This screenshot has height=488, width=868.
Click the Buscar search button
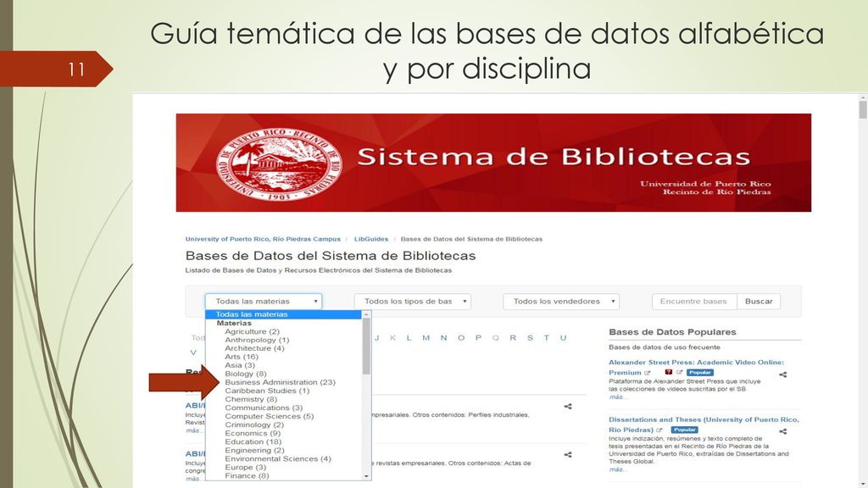(759, 302)
